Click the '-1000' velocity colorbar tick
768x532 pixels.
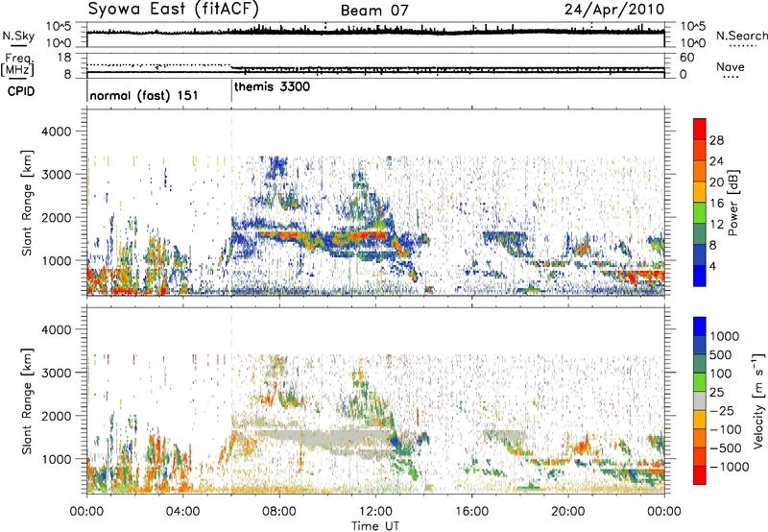click(729, 467)
